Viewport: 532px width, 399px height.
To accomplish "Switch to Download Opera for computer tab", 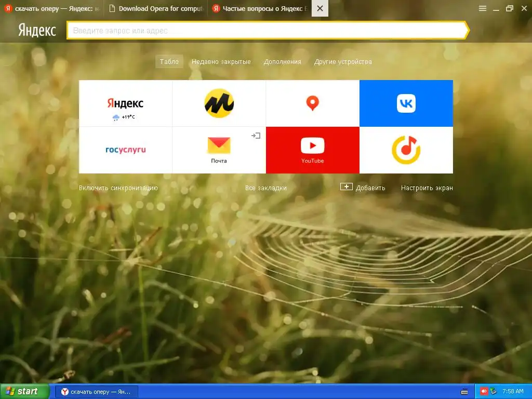I will coord(156,8).
